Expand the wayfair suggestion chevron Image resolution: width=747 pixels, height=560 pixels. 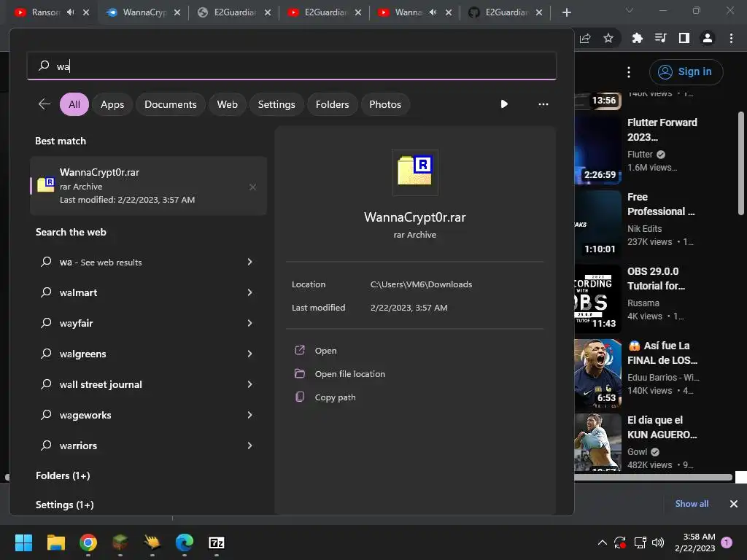249,323
